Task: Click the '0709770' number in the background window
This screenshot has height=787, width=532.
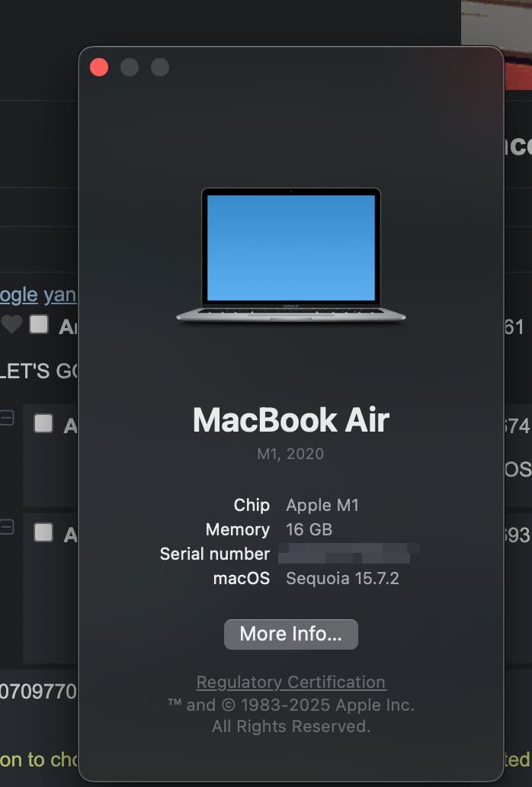Action: 38,692
